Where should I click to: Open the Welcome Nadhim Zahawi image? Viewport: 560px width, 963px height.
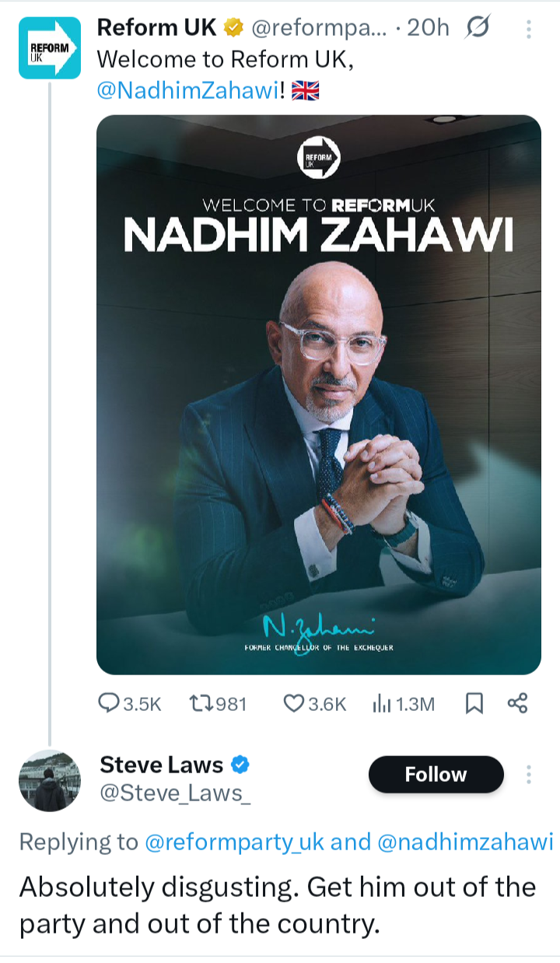(x=318, y=394)
